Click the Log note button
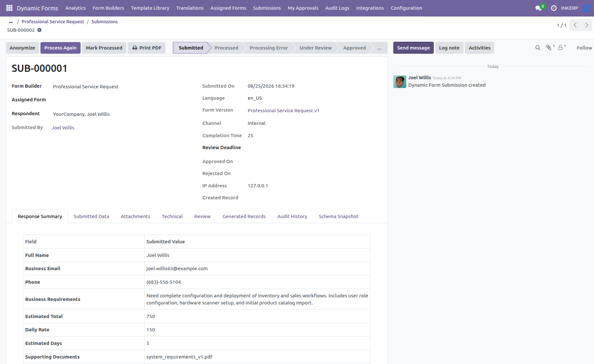The width and height of the screenshot is (594, 364). point(449,48)
